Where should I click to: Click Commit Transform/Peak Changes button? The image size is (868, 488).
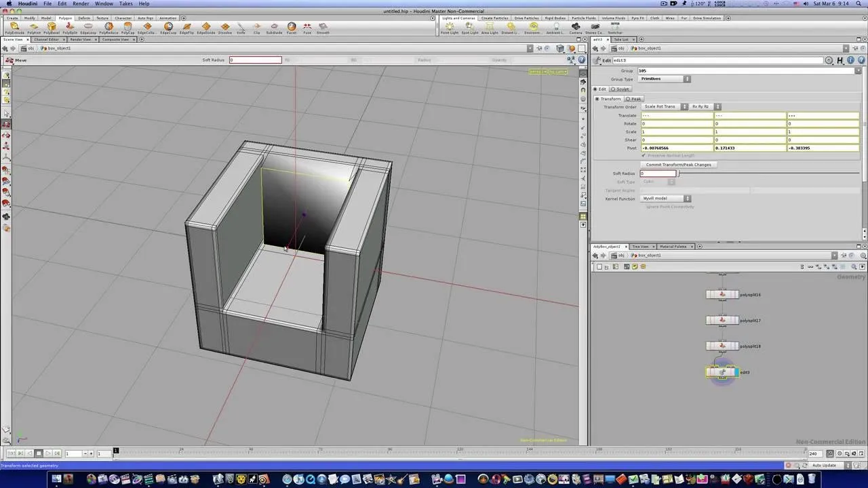pyautogui.click(x=679, y=165)
